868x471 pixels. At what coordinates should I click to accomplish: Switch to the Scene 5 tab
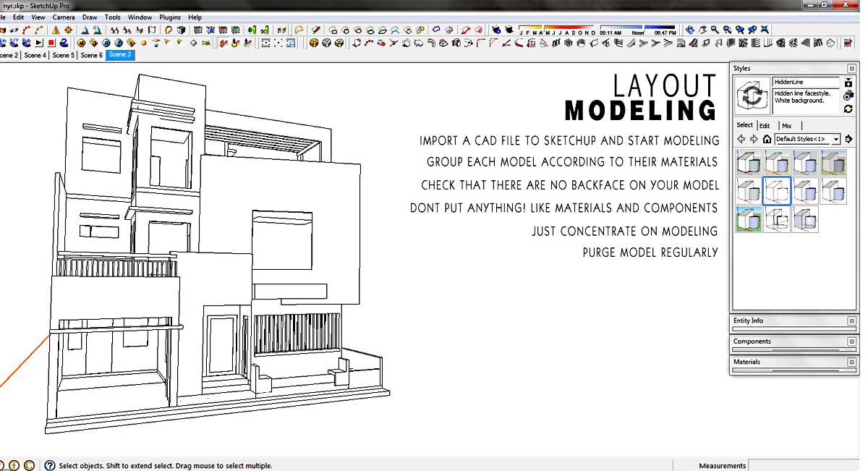(63, 55)
